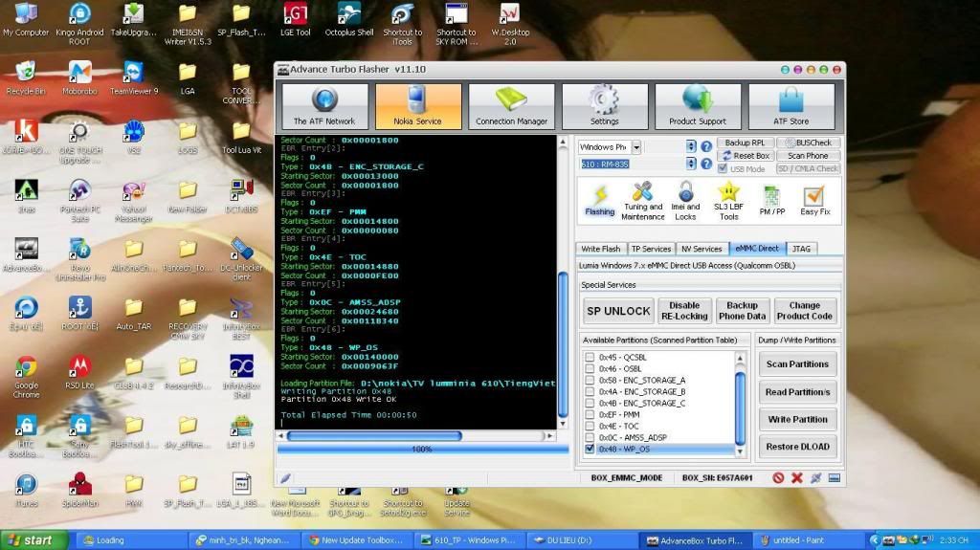
Task: Click the spinner next to the platform dropdown
Action: point(691,146)
